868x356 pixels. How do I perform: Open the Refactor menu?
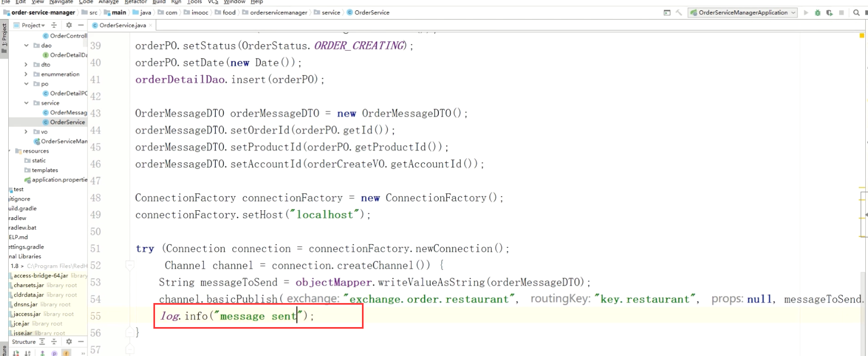135,2
